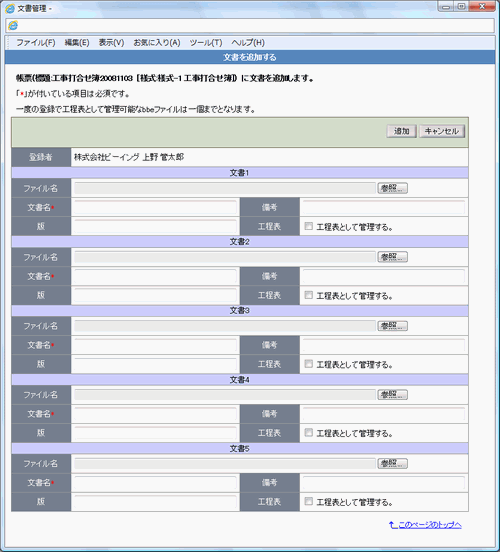This screenshot has width=500, height=552.
Task: Click the 文書を追加する page title
Action: [x=250, y=57]
